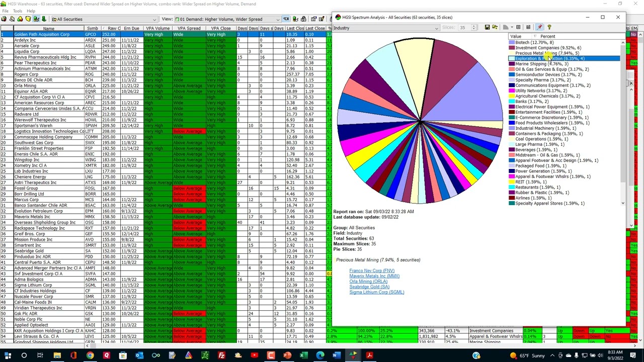Open Orla Mining (ORLA) link
Viewport: 644px width, 362px height.
coord(368,282)
